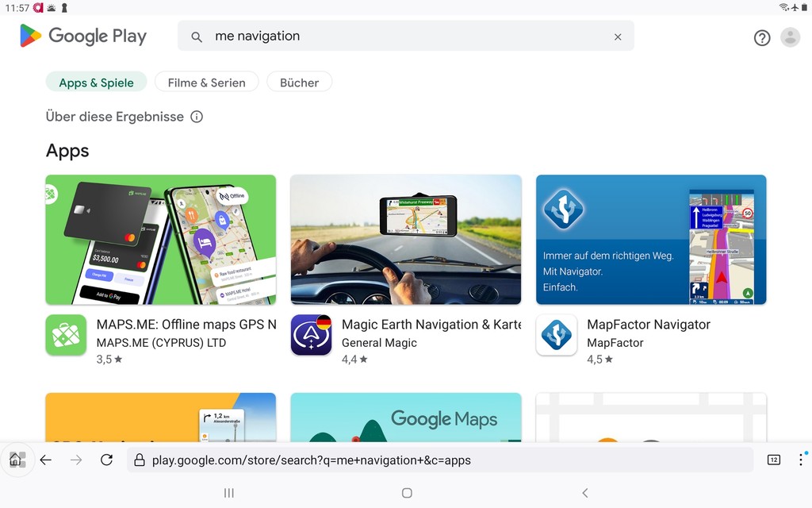Screen dimensions: 812x508
Task: Click the Apps section heading
Action: (x=67, y=151)
